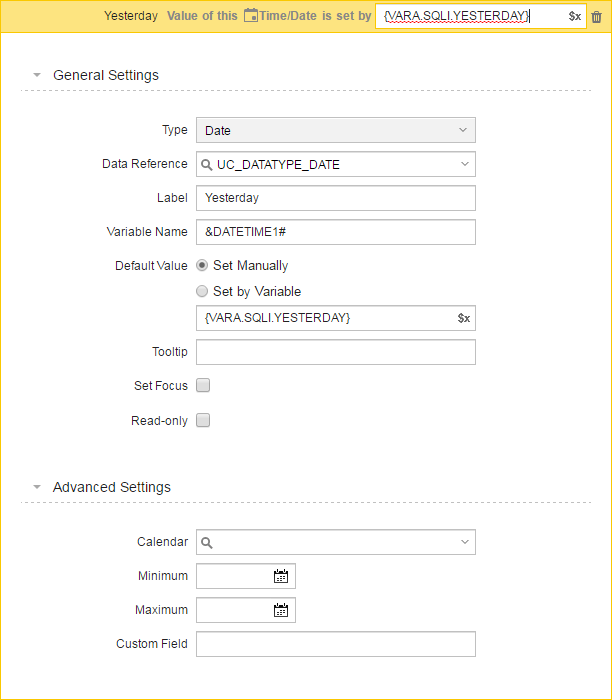Click the Tooltip text field

tap(336, 352)
